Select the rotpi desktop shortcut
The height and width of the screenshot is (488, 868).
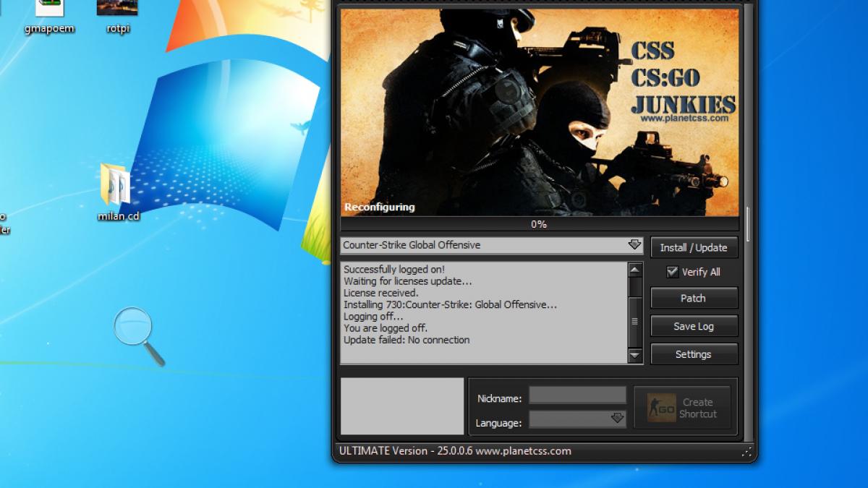coord(117,17)
